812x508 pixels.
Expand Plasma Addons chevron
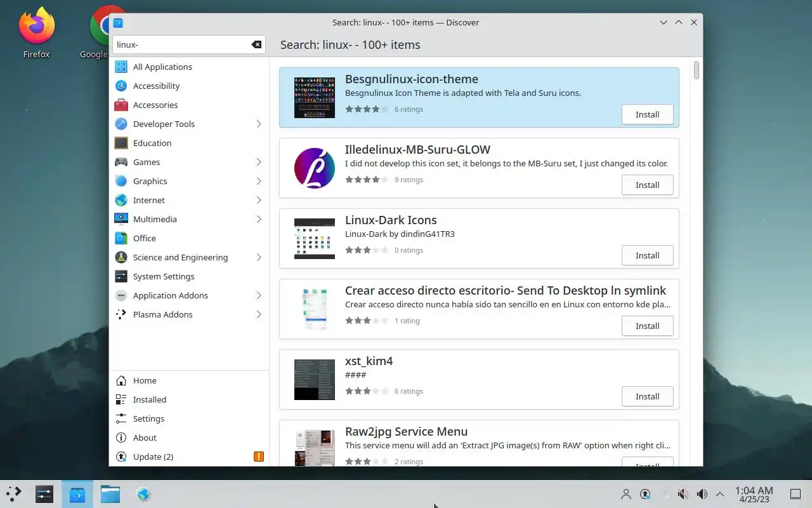coord(259,314)
